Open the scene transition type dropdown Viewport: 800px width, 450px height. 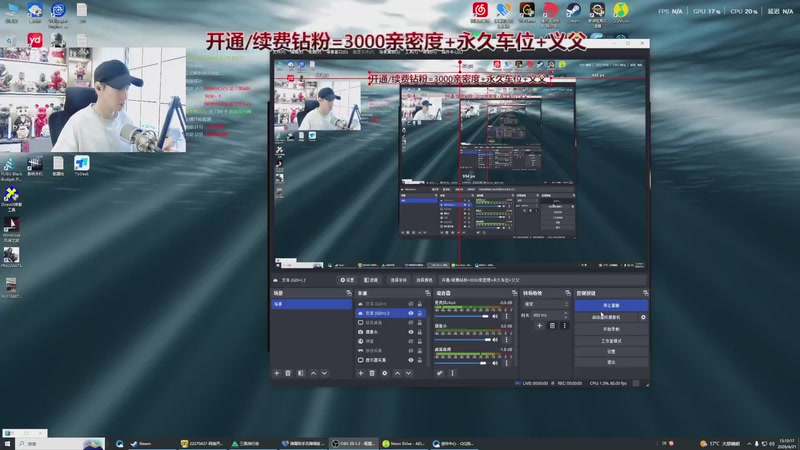[545, 304]
